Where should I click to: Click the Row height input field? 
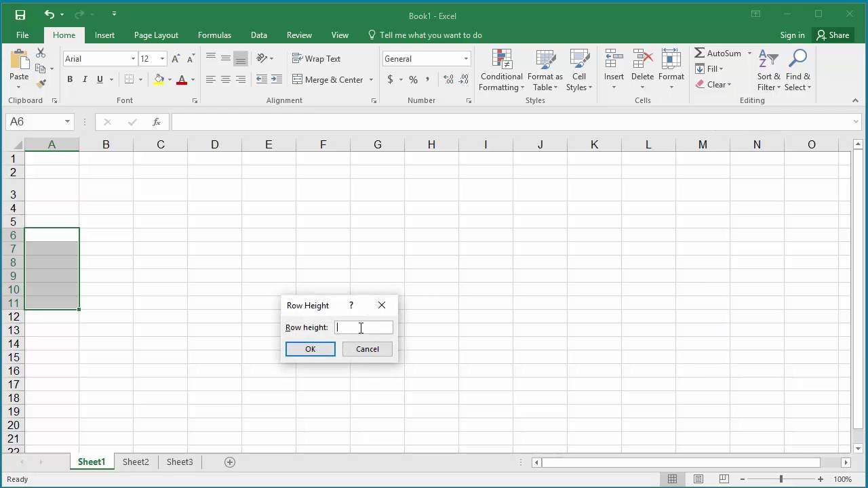coord(363,327)
